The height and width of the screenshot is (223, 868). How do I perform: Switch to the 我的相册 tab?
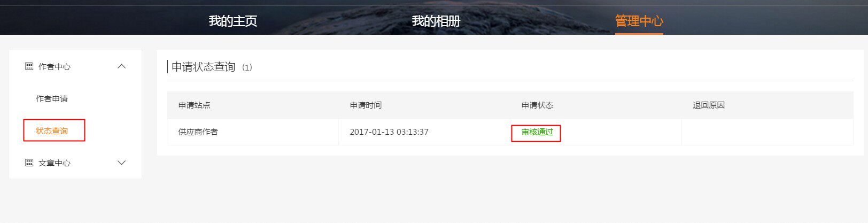tap(436, 21)
